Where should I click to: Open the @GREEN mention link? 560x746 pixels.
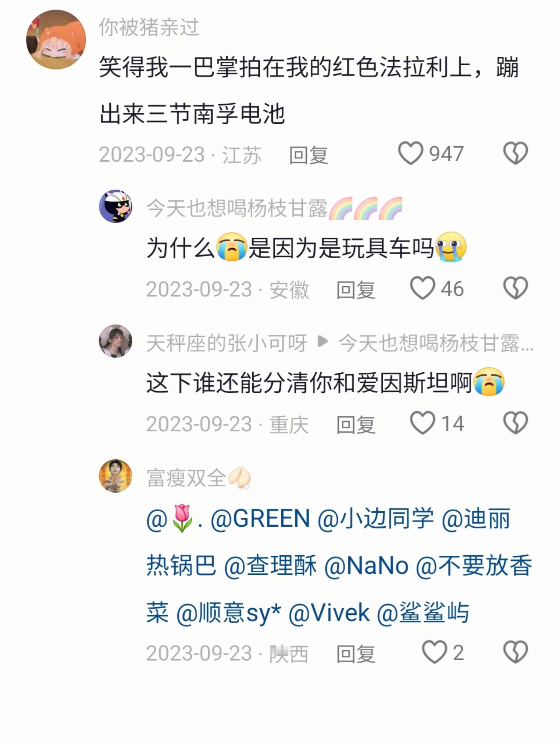point(260,518)
